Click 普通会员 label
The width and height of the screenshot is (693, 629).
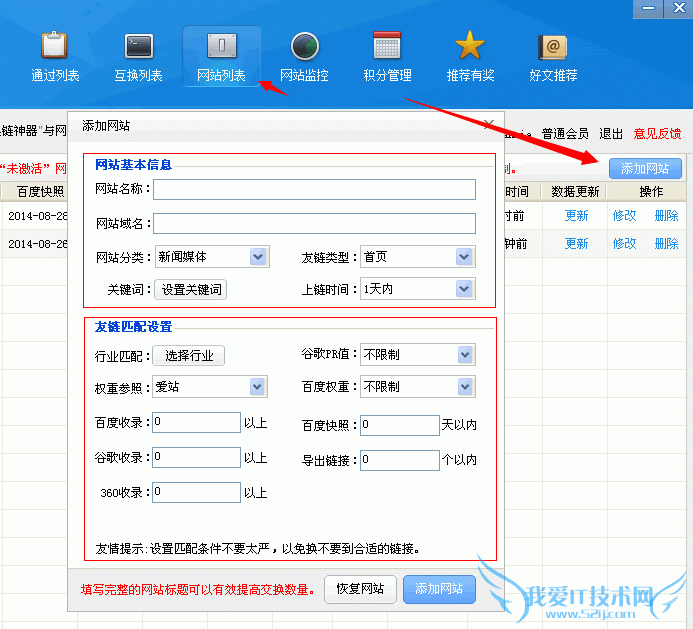(x=565, y=133)
